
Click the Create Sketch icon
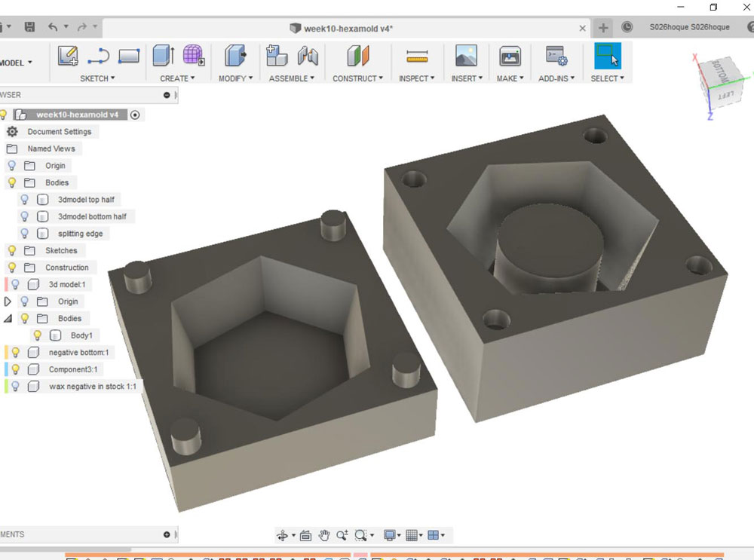point(68,56)
